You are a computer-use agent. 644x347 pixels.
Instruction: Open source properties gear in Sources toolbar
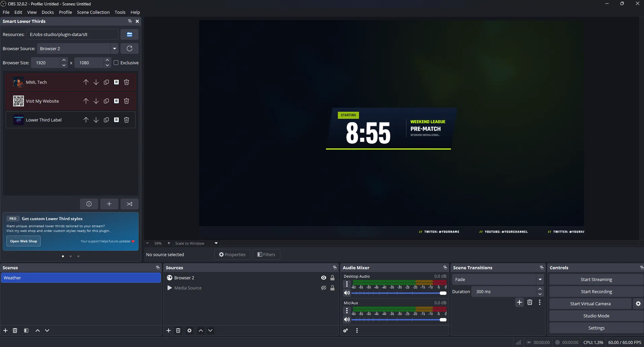(x=189, y=331)
